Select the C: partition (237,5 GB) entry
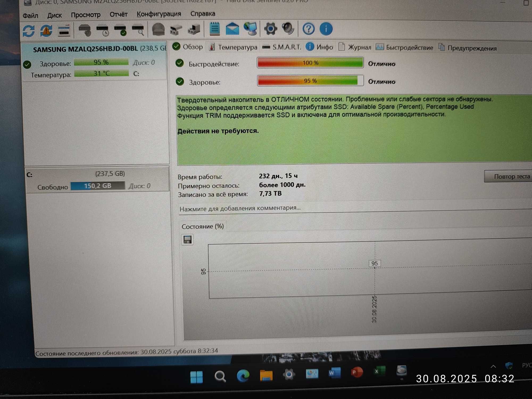This screenshot has width=532, height=399. click(x=97, y=180)
